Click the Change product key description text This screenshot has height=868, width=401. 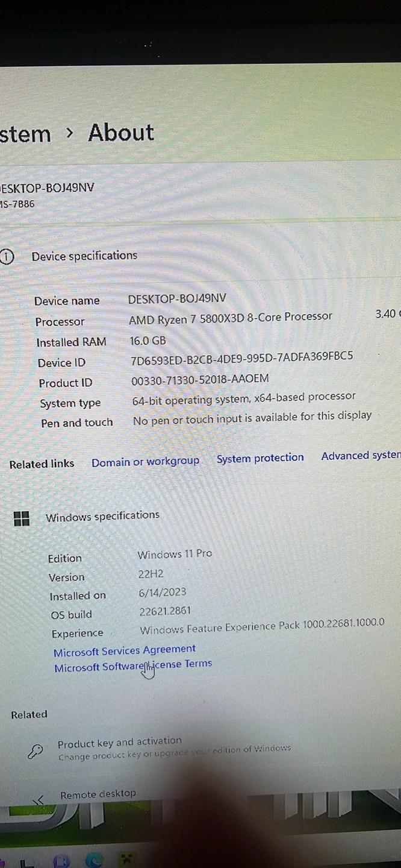point(175,752)
